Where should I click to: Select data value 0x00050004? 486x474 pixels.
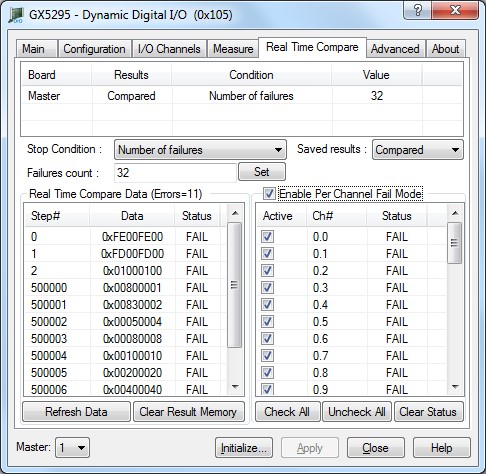pos(132,322)
